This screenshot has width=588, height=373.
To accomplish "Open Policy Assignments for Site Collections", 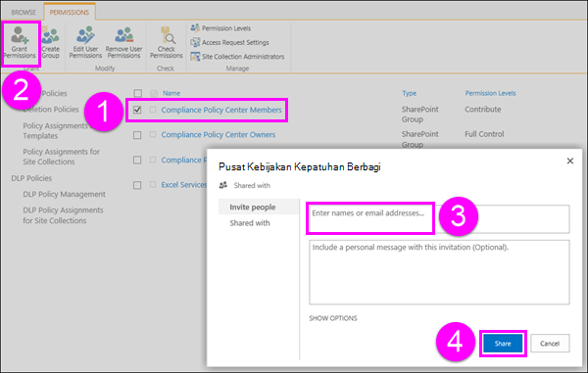I will click(61, 157).
